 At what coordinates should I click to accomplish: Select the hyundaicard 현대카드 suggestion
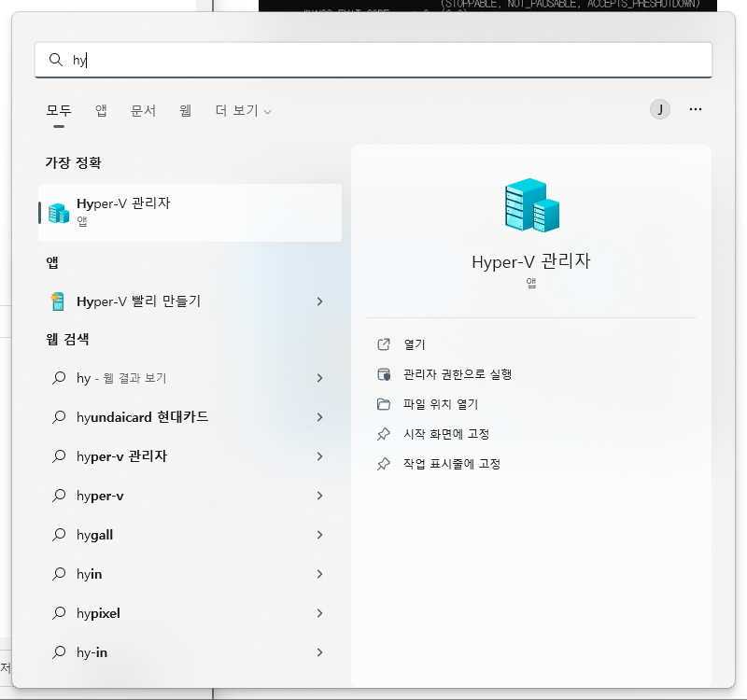(x=190, y=417)
